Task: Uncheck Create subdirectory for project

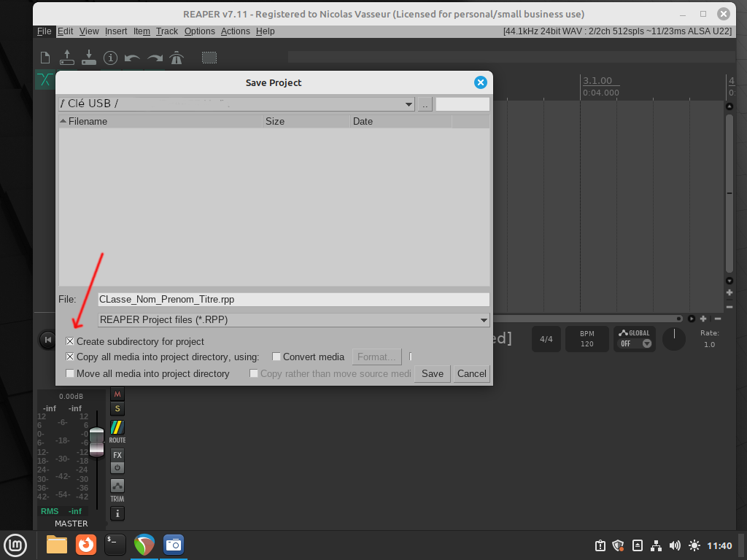Action: (x=70, y=341)
